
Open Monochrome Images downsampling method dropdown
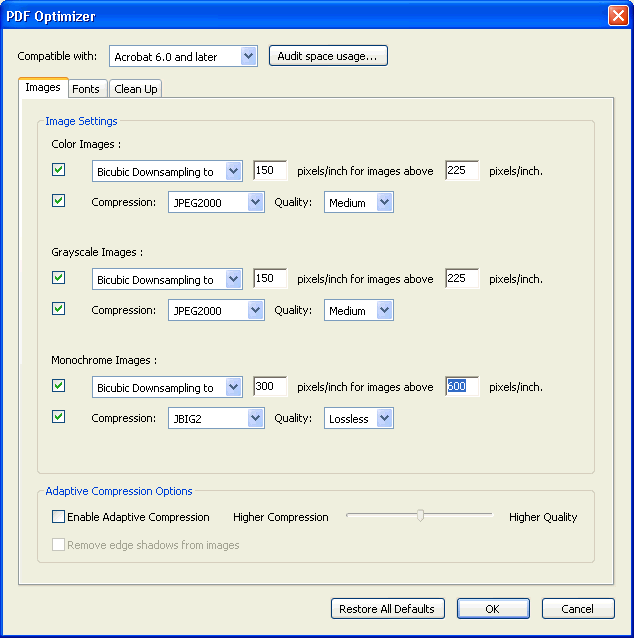coord(167,387)
